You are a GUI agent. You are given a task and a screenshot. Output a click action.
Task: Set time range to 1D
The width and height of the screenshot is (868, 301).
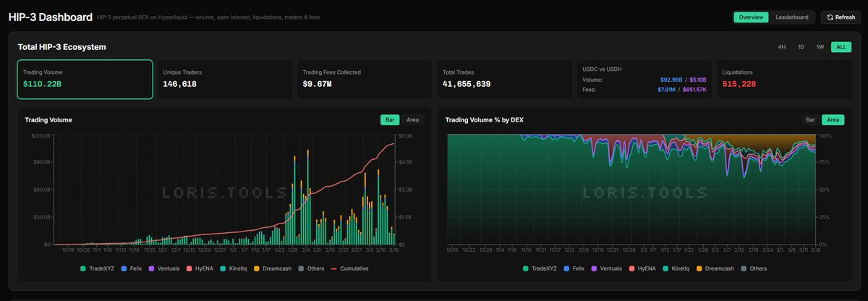[x=801, y=47]
